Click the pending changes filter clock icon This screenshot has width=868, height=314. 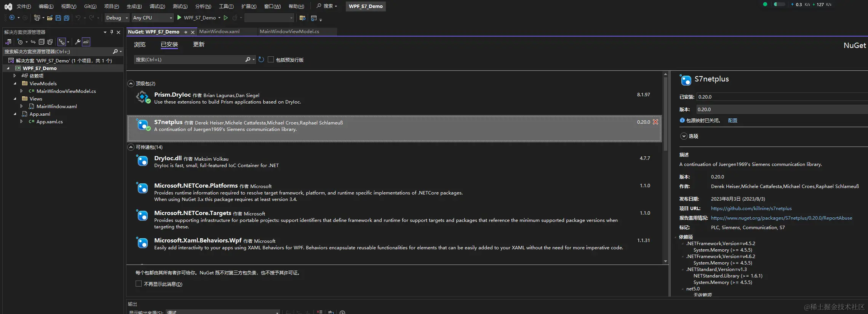20,42
